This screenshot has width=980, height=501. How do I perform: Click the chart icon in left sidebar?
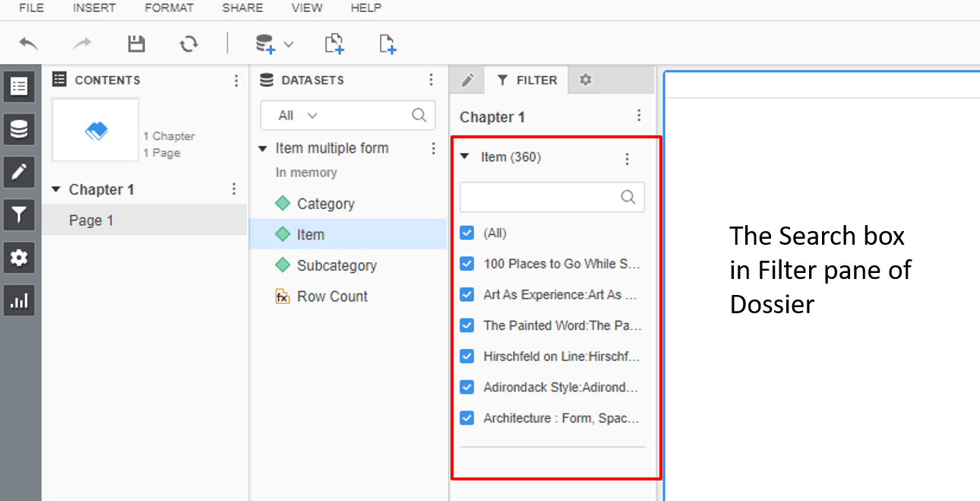[19, 301]
